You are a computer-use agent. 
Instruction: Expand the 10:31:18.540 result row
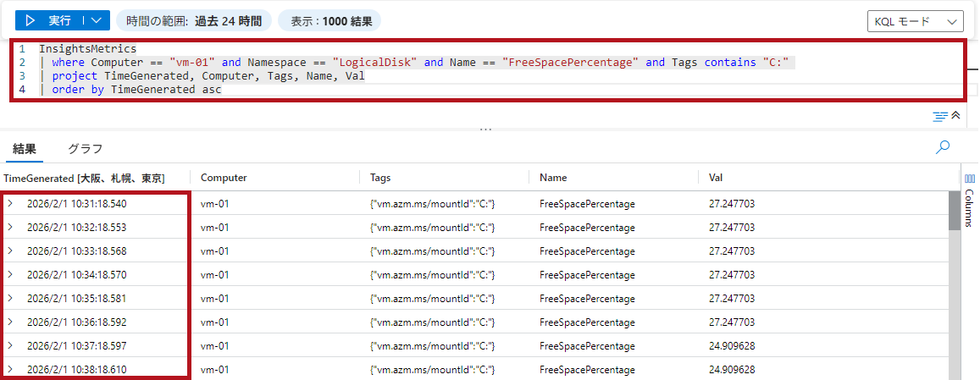[x=10, y=203]
